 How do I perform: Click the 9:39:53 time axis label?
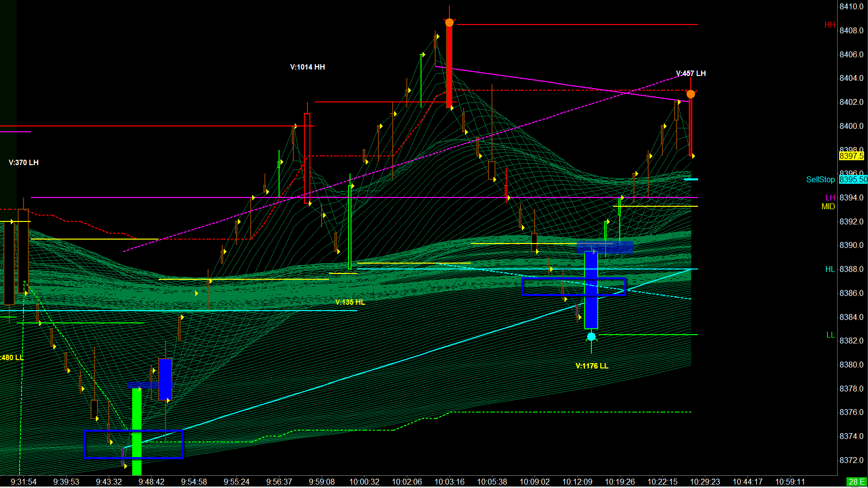(66, 482)
